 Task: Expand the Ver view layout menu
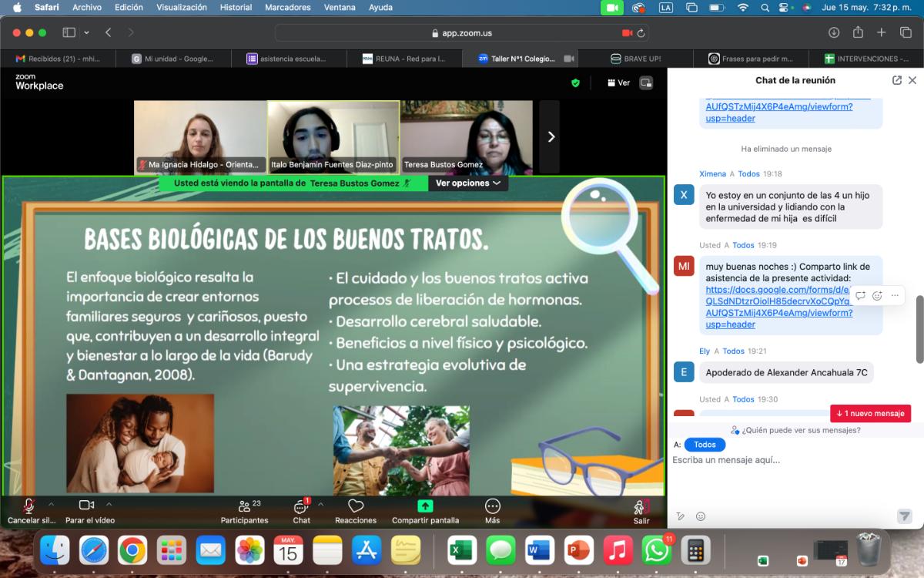618,82
